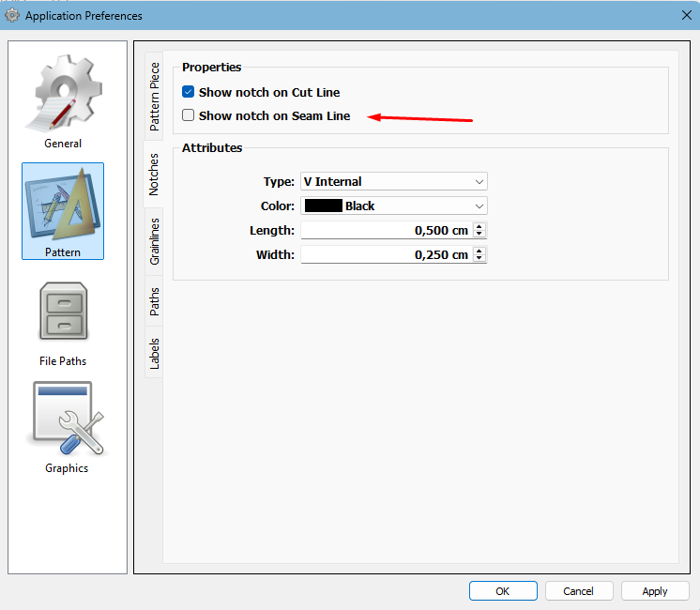This screenshot has height=610, width=700.
Task: Expand the notch Type dropdown
Action: [x=392, y=182]
